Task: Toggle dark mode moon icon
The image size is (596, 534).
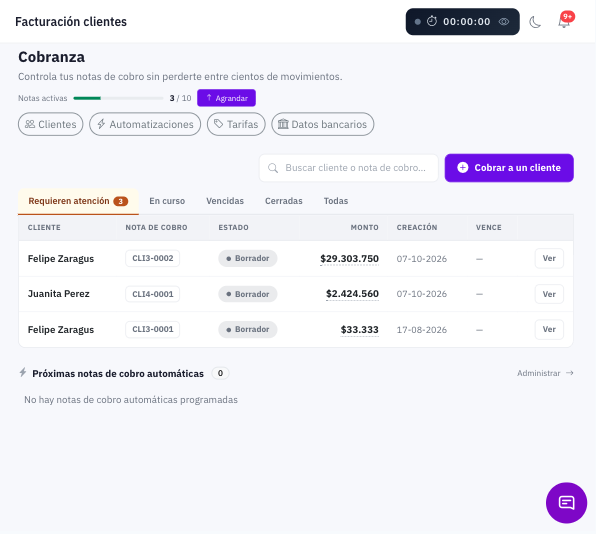Action: click(535, 22)
